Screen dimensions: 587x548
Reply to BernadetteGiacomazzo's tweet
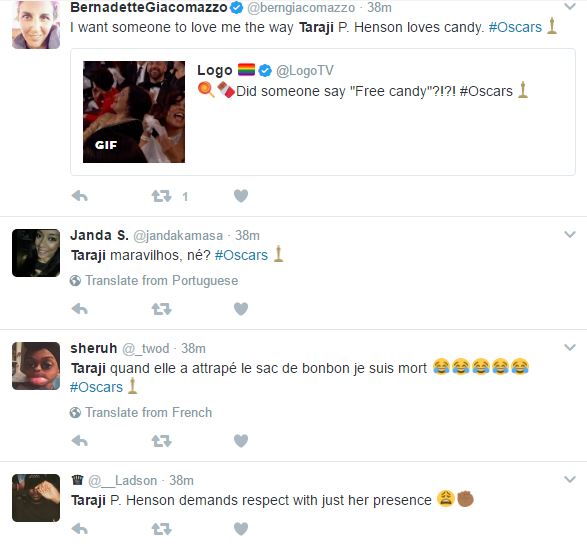[80, 196]
